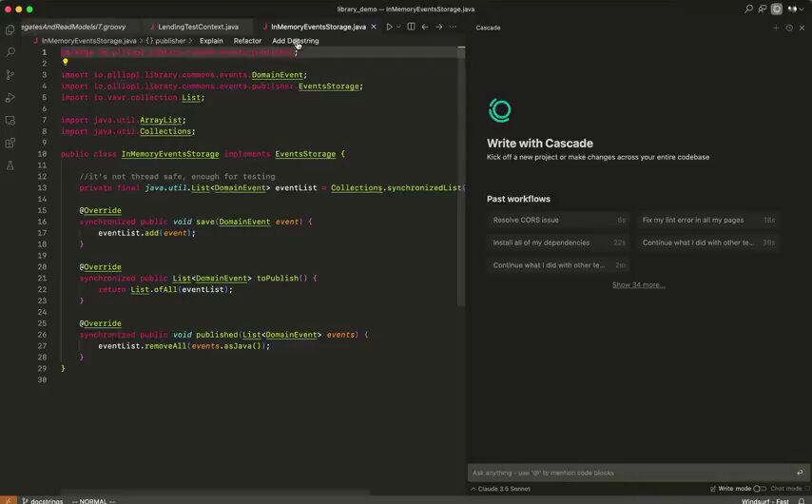Screen dimensions: 812x504
Task: Click the Add Docstring code lens action
Action: pyautogui.click(x=295, y=40)
